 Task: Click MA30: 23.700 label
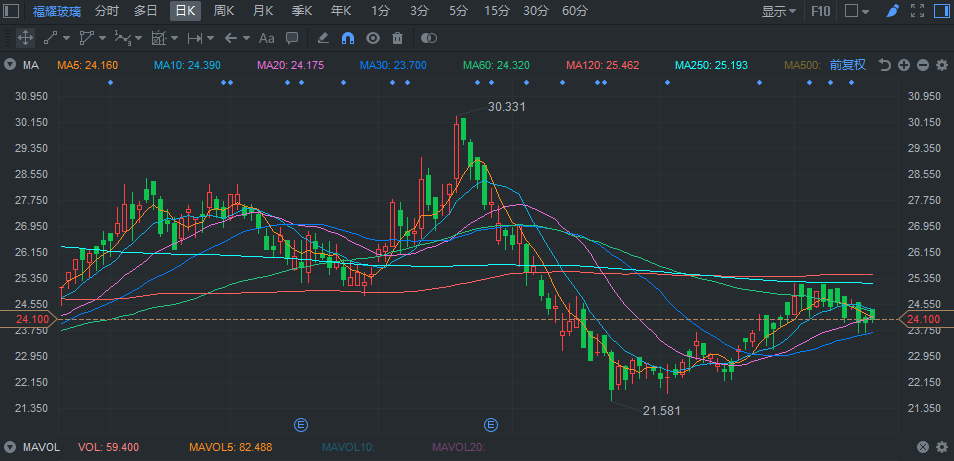(x=393, y=65)
